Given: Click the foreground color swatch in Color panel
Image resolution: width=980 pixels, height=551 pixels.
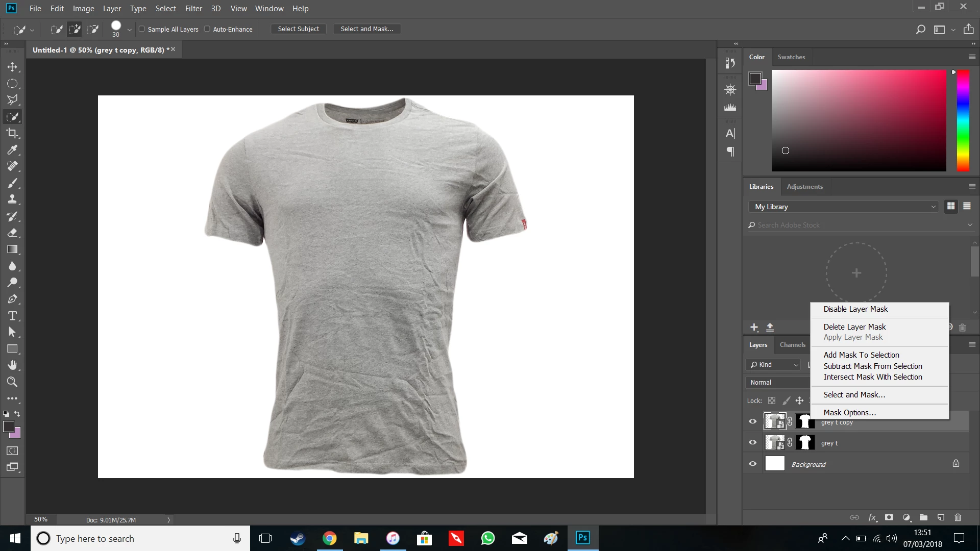Looking at the screenshot, I should coord(755,79).
